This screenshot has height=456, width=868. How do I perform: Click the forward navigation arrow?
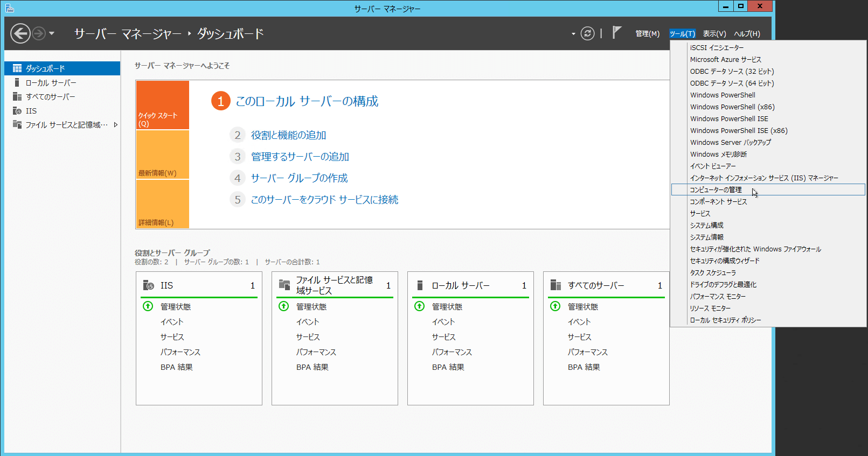click(x=39, y=33)
